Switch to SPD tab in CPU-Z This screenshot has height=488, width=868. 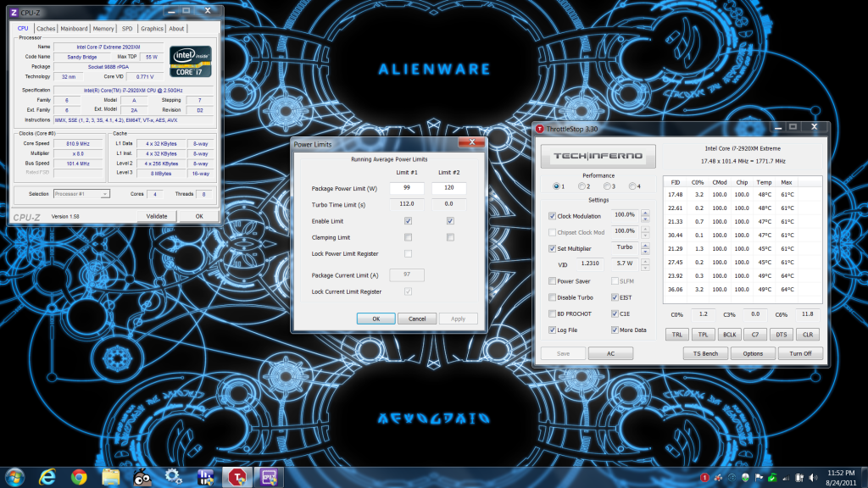coord(127,29)
